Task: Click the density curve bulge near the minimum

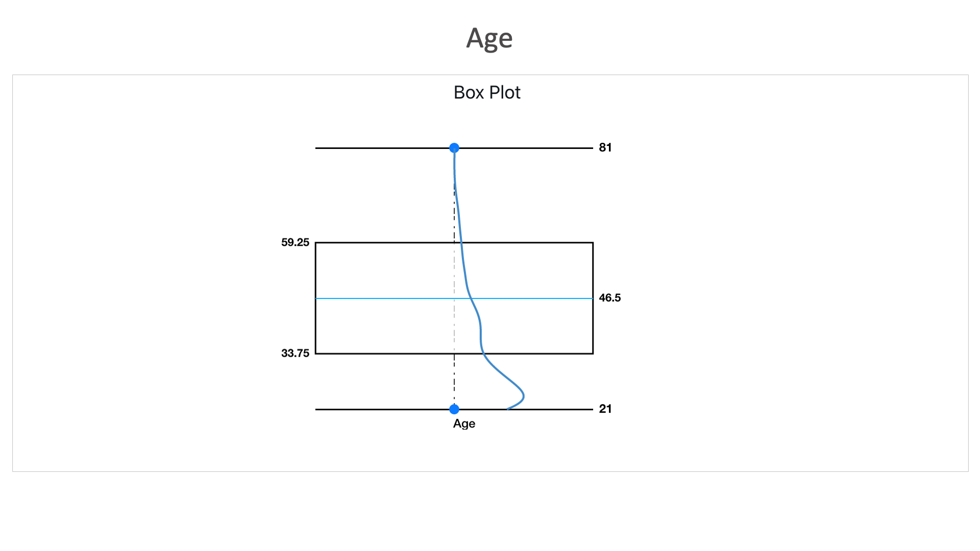Action: coord(523,395)
